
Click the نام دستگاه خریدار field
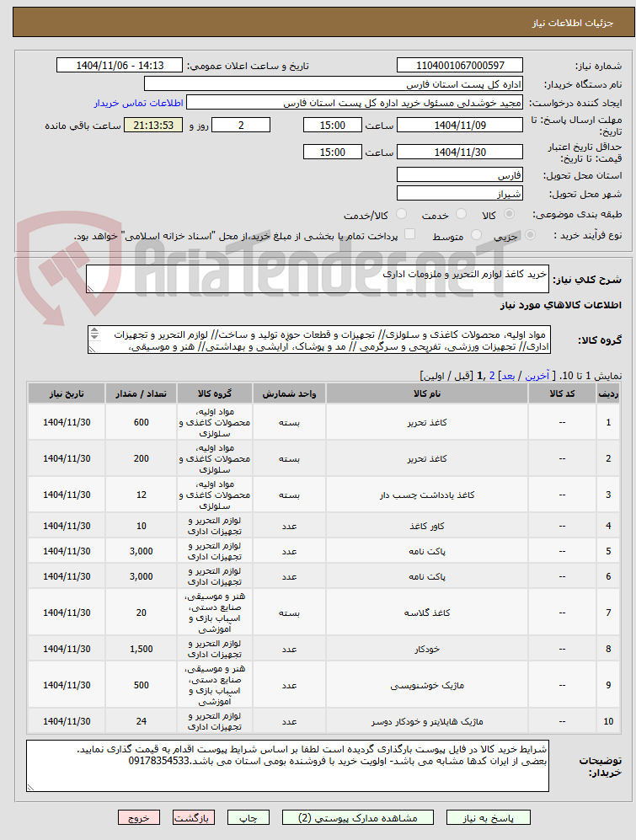pos(334,84)
